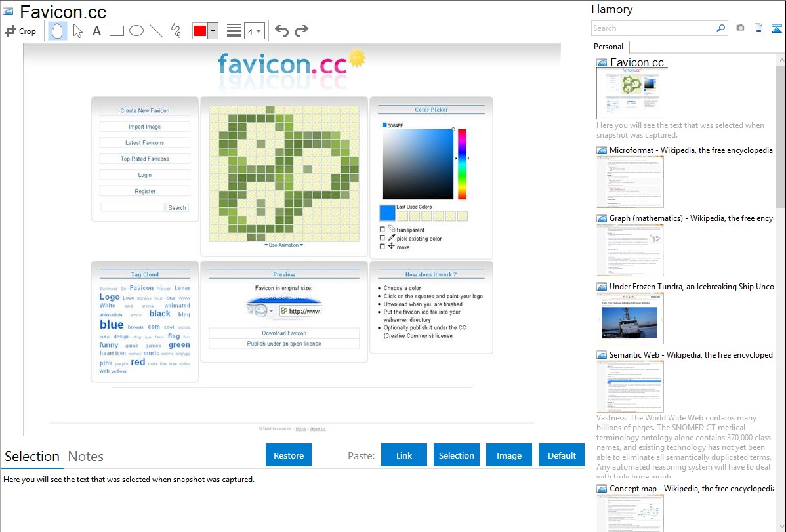Paste as Link
Viewport: 786px width, 532px height.
pos(404,455)
